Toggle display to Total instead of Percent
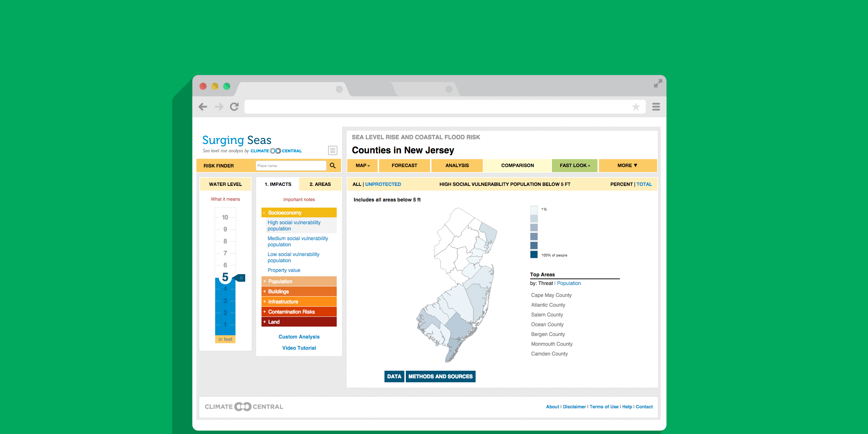 tap(644, 184)
